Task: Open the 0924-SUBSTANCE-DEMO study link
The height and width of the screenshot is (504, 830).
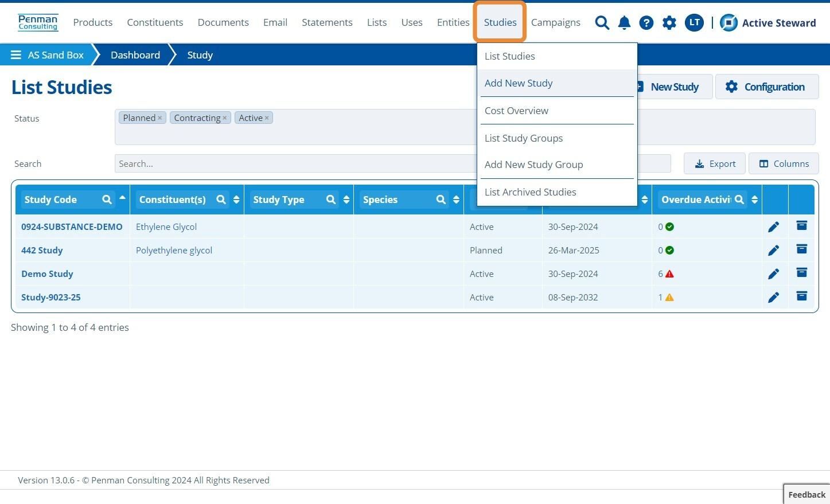Action: pos(72,226)
